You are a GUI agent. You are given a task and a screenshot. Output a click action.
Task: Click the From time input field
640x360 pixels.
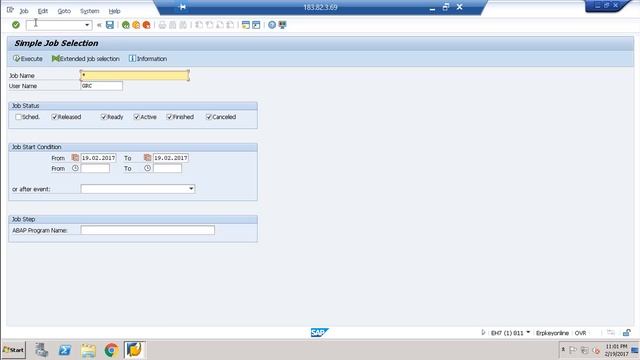click(x=95, y=168)
